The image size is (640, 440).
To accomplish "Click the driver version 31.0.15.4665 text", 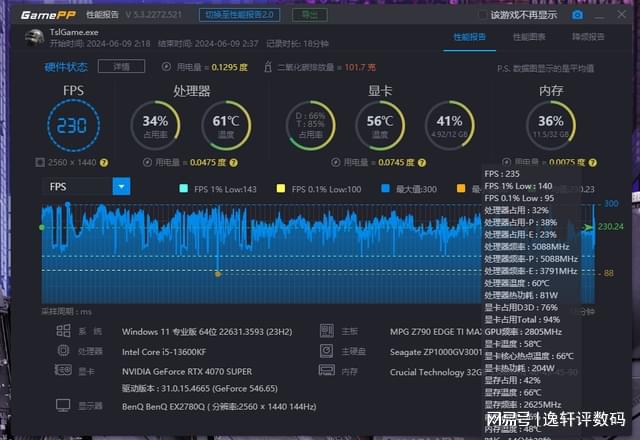I will [x=200, y=388].
